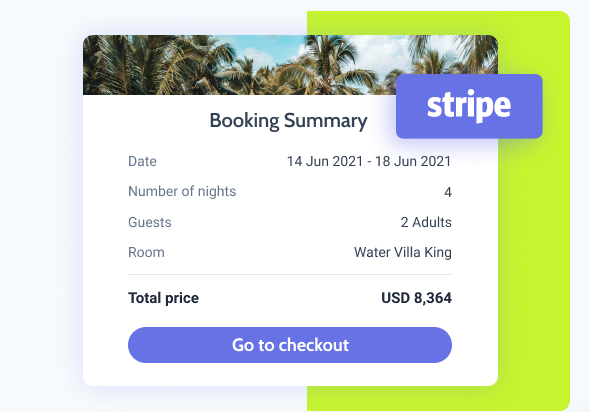
Task: Click the Room label
Action: [x=146, y=252]
